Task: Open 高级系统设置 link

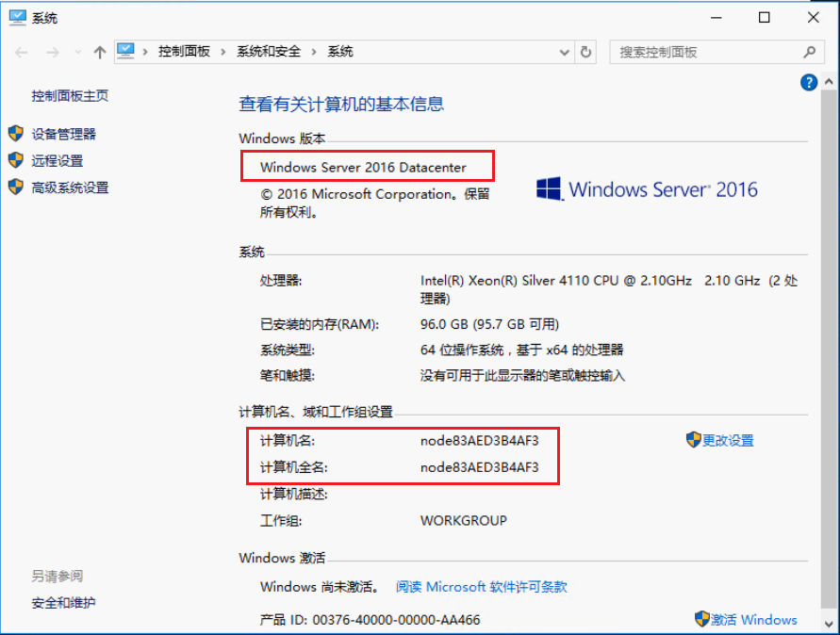Action: (70, 187)
